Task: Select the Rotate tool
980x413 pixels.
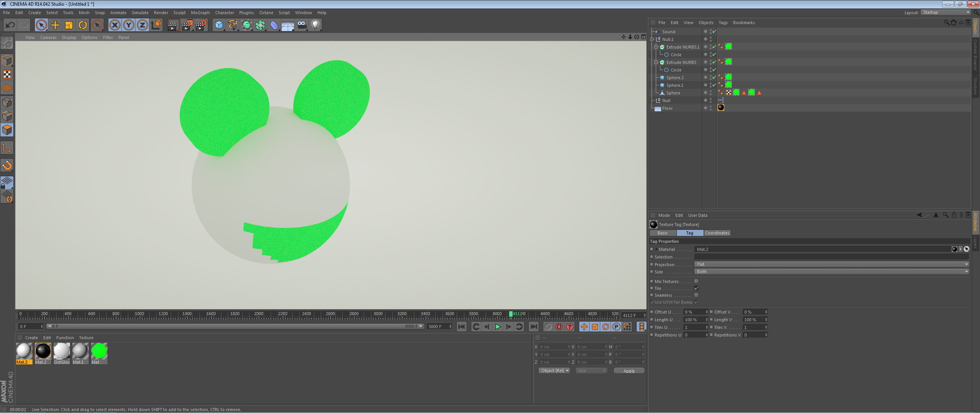Action: coord(83,25)
